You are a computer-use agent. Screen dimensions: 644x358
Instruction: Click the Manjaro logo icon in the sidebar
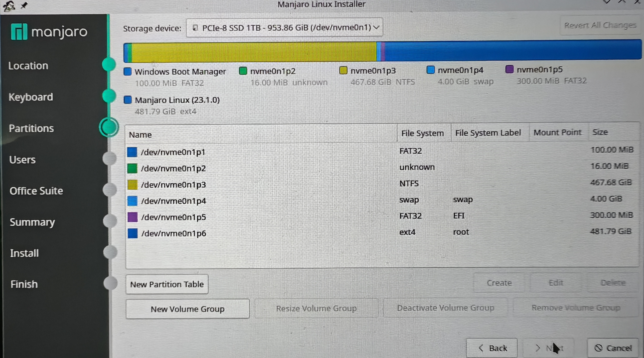click(x=19, y=32)
